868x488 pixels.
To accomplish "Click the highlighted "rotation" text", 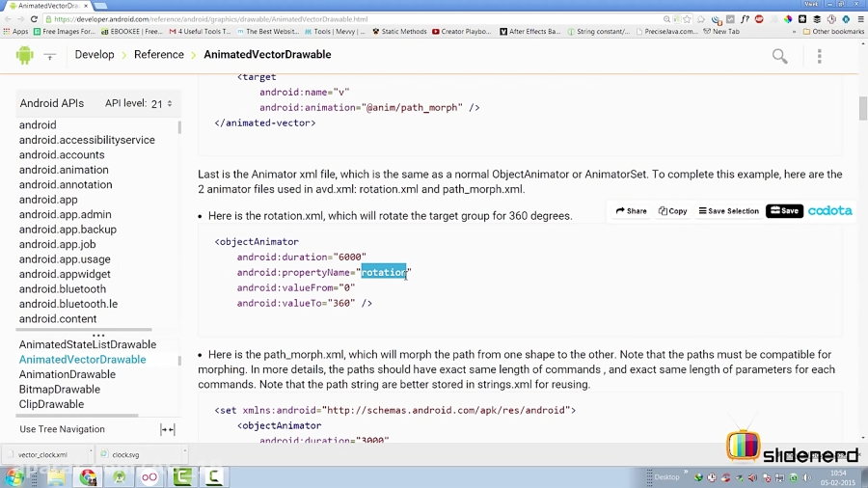I will (x=384, y=272).
